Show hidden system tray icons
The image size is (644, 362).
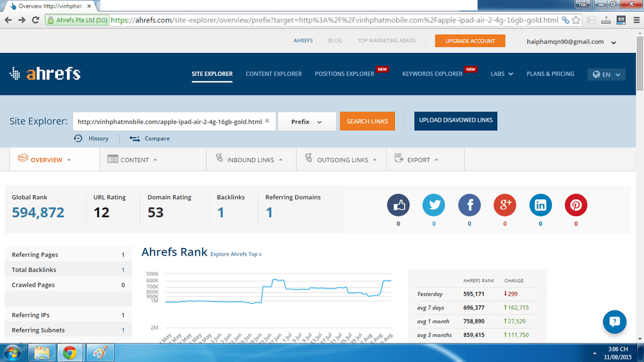[x=594, y=353]
